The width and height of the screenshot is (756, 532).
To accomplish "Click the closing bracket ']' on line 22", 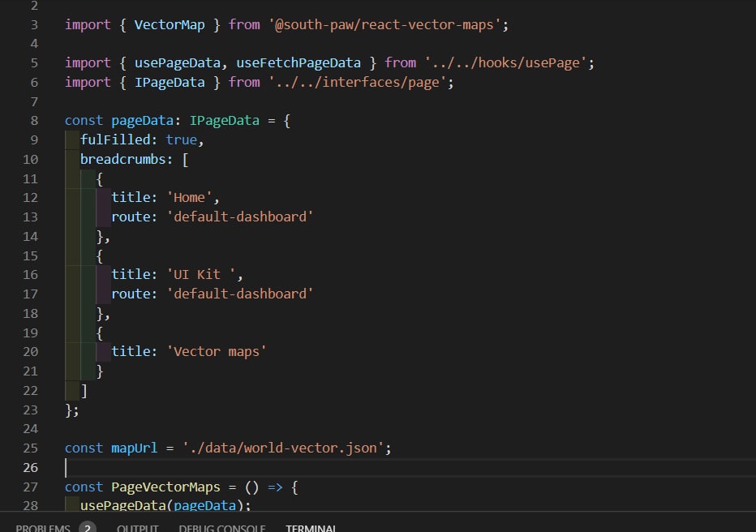I will [84, 390].
